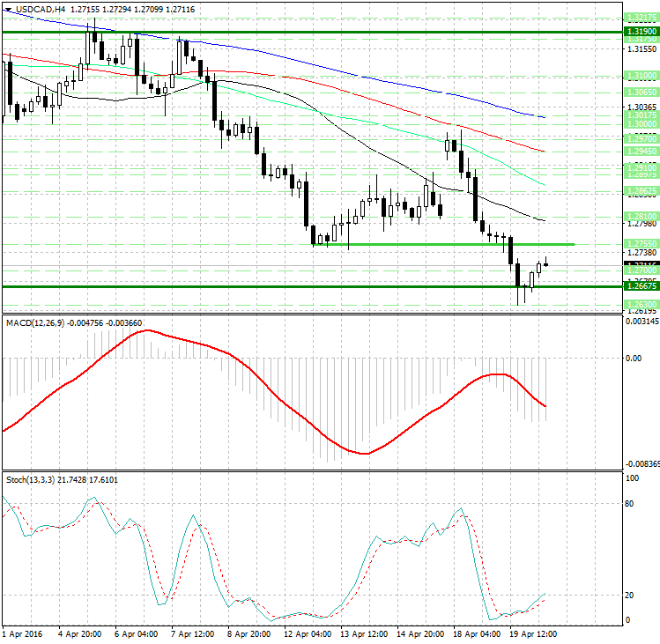Click the short green 1.27550 horizontal line
This screenshot has height=644, width=660.
click(441, 244)
